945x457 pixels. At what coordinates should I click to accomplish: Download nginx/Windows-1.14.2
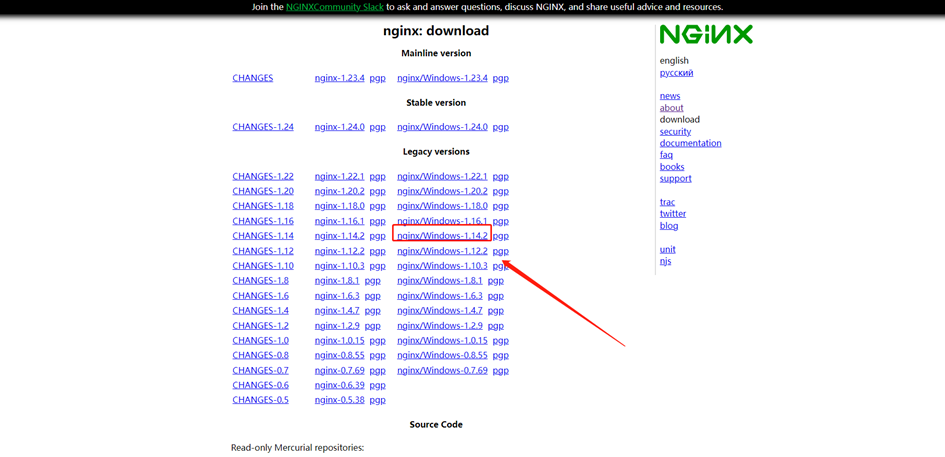pos(442,236)
